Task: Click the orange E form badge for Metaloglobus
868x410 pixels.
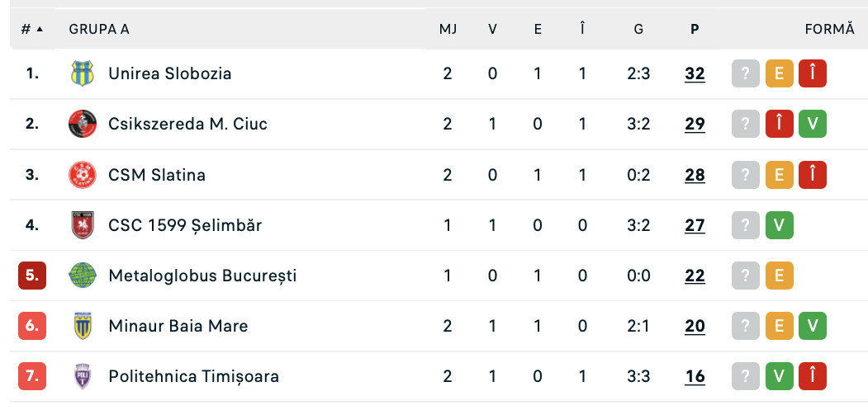Action: [x=779, y=276]
